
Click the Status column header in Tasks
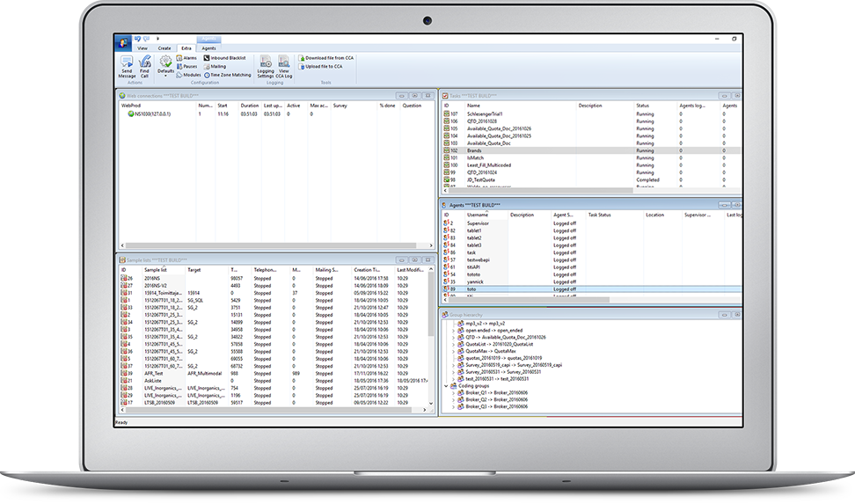[643, 106]
